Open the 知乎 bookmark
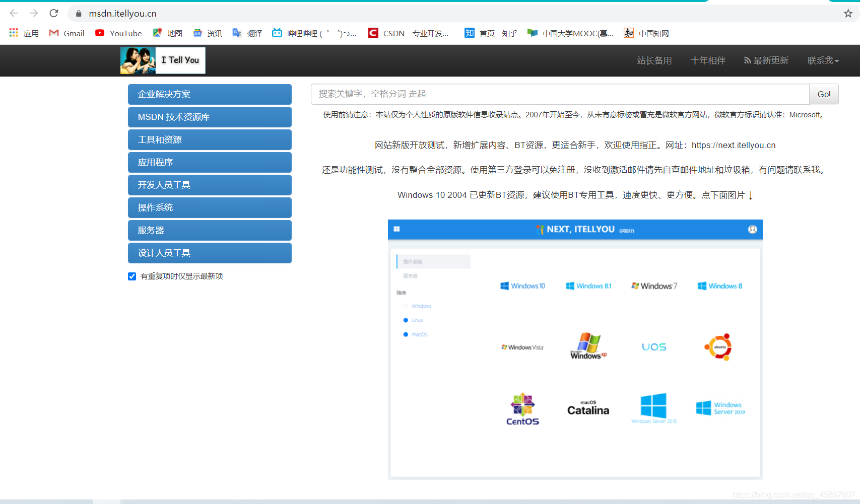Screen dimensions: 860x504 tap(491, 33)
